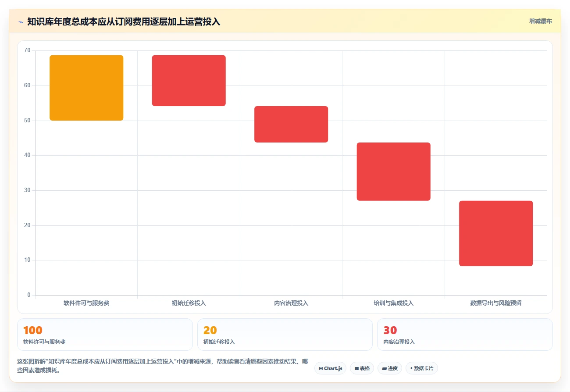The height and width of the screenshot is (392, 570).
Task: Click the 30 内容治理投入 data card
Action: [465, 335]
